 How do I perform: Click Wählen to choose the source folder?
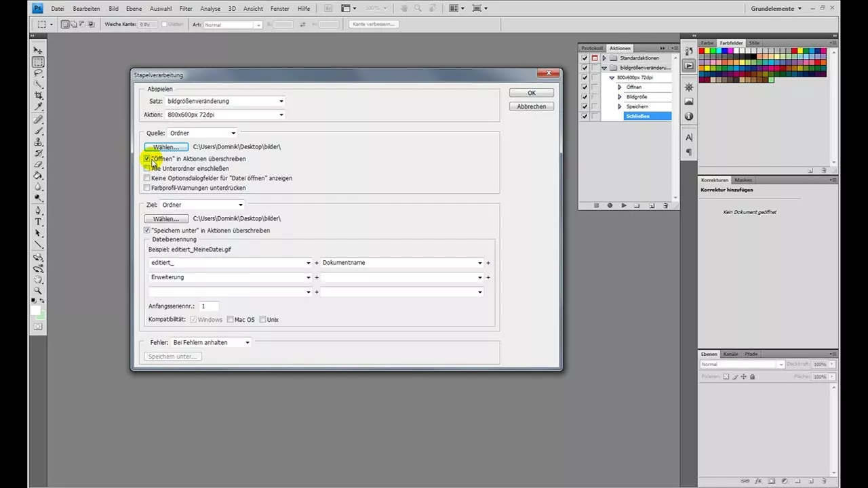[165, 146]
